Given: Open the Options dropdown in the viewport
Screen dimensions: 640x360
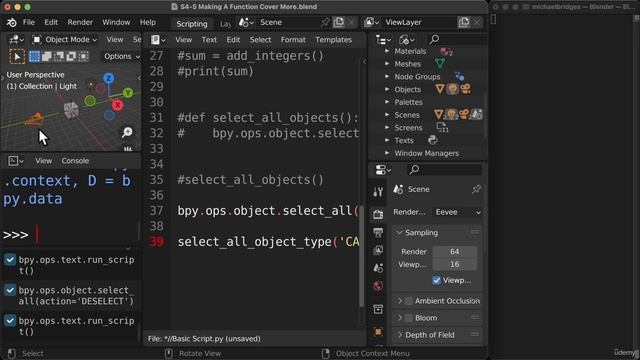Looking at the screenshot, I should point(121,56).
